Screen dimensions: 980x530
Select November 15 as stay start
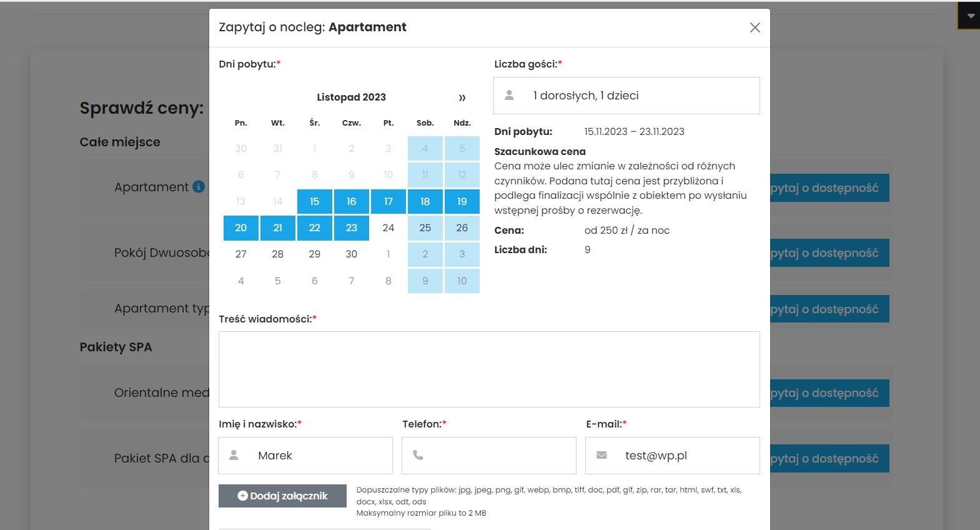click(x=315, y=201)
